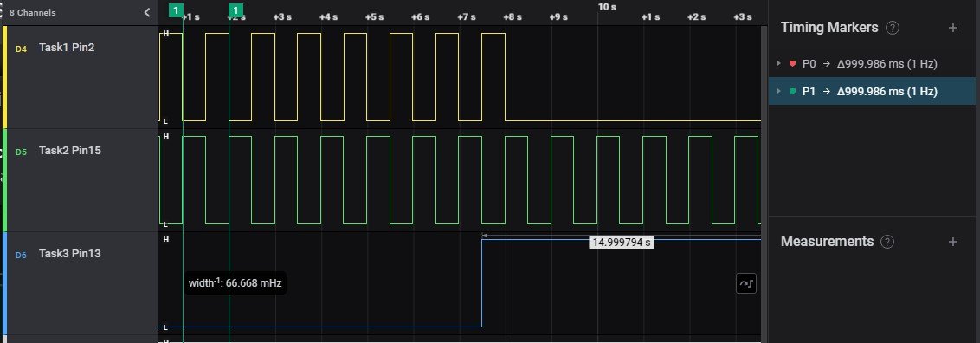
Task: Select the green P1 marker icon
Action: [792, 91]
